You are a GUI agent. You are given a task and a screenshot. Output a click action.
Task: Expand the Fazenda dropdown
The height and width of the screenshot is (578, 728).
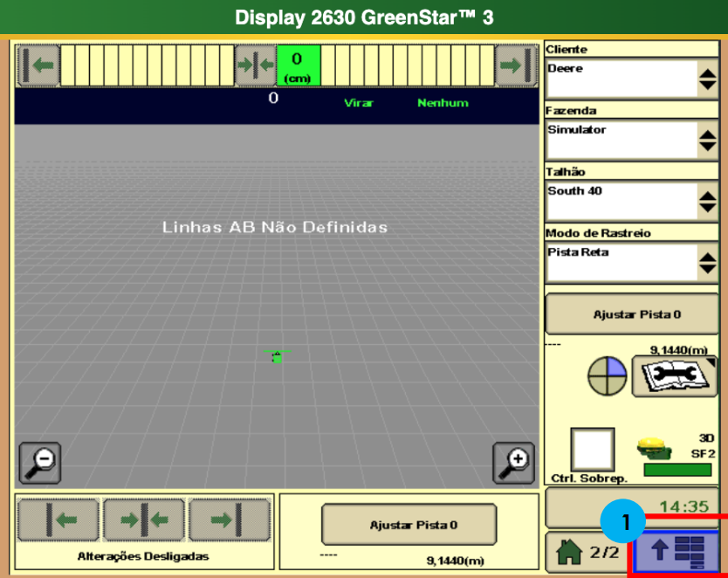707,141
